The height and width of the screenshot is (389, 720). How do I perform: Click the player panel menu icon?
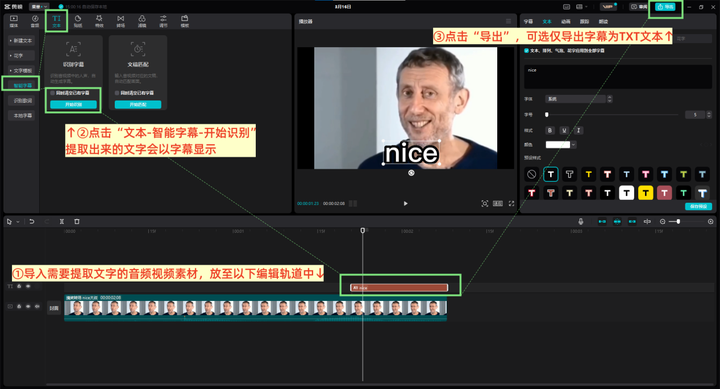508,21
